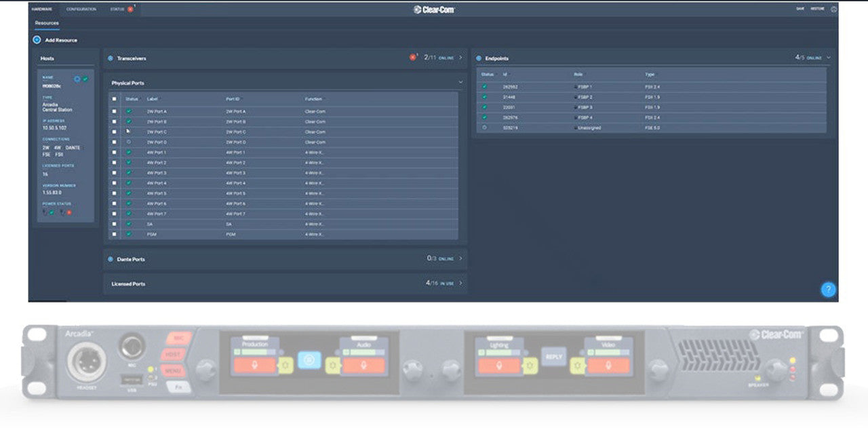Click the REPLY key on the right display

pos(553,357)
